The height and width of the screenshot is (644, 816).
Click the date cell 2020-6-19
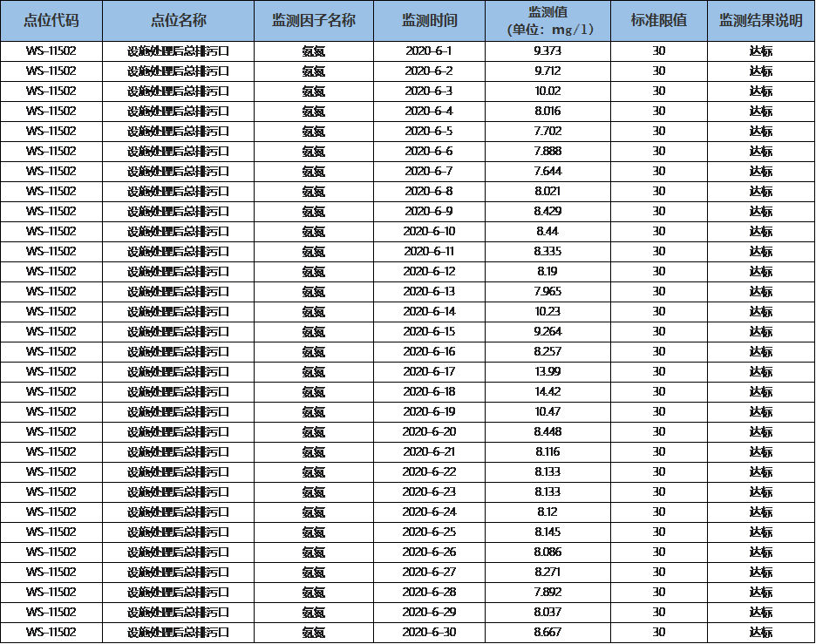(x=429, y=412)
